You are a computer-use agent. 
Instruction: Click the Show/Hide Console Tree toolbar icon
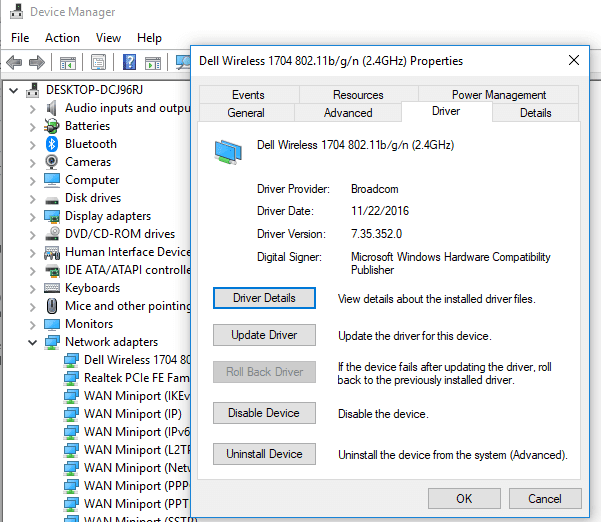(x=68, y=62)
